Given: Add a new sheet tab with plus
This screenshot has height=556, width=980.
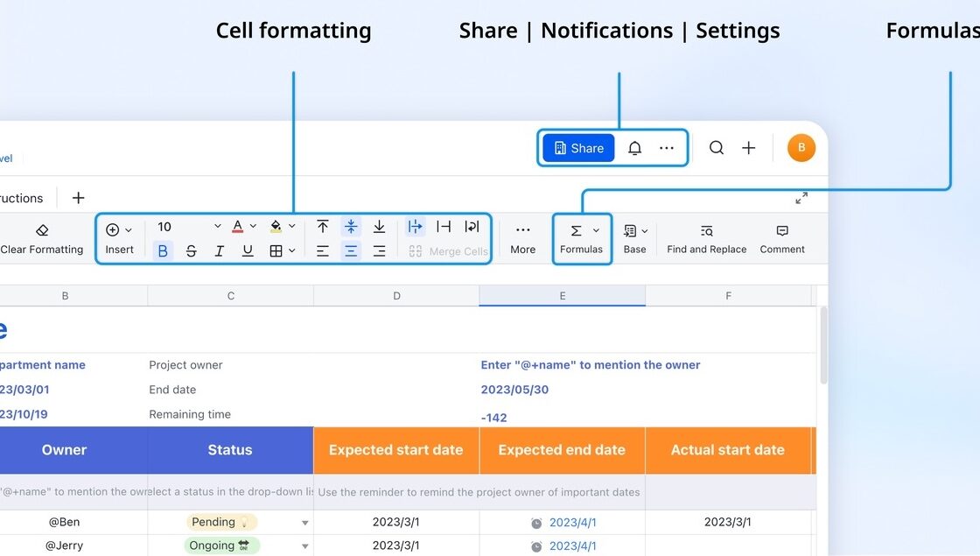Looking at the screenshot, I should pos(78,198).
